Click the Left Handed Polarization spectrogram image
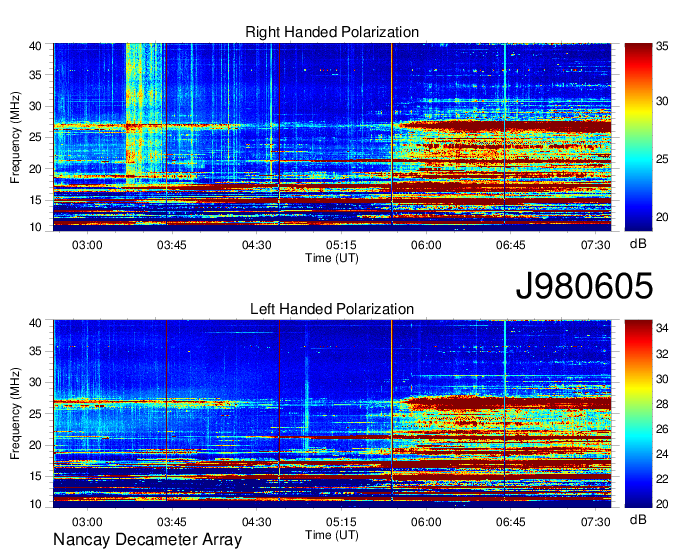 point(332,414)
